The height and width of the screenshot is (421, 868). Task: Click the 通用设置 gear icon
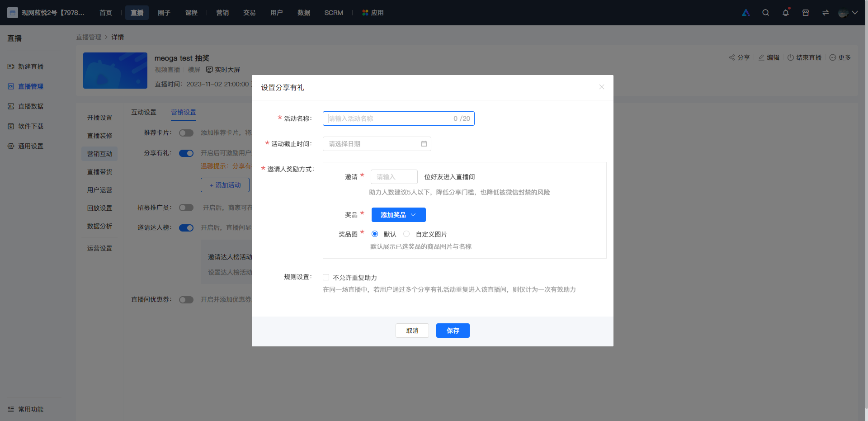tap(11, 146)
